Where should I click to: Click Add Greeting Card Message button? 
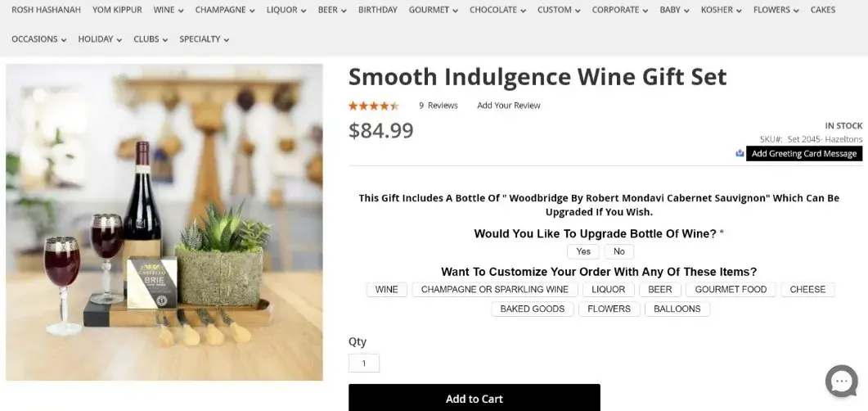click(x=803, y=153)
